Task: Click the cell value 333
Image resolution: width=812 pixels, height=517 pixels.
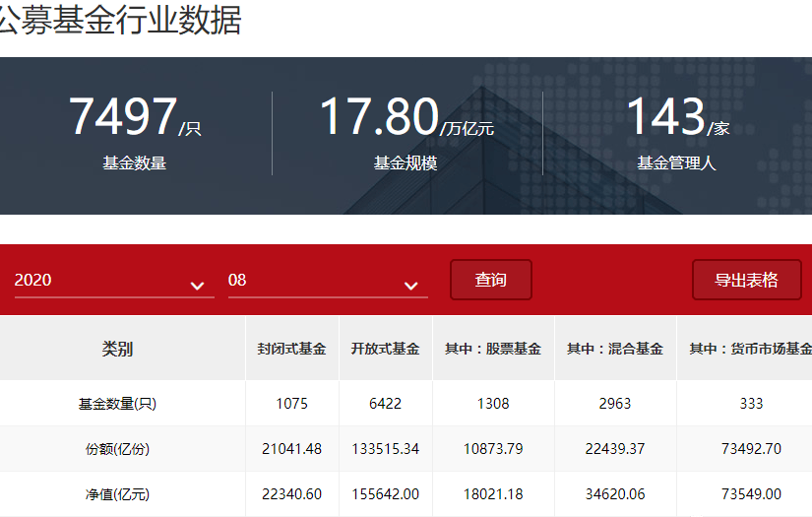Action: point(751,404)
